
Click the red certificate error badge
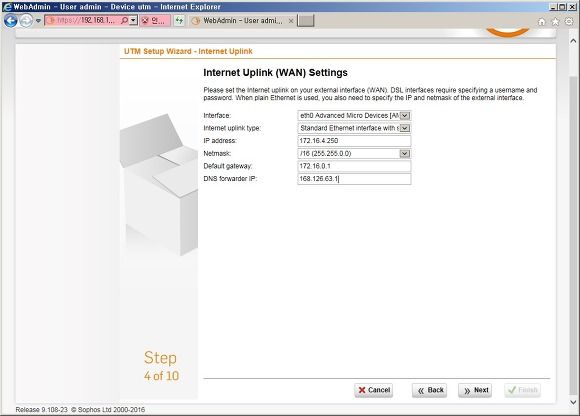(x=155, y=21)
